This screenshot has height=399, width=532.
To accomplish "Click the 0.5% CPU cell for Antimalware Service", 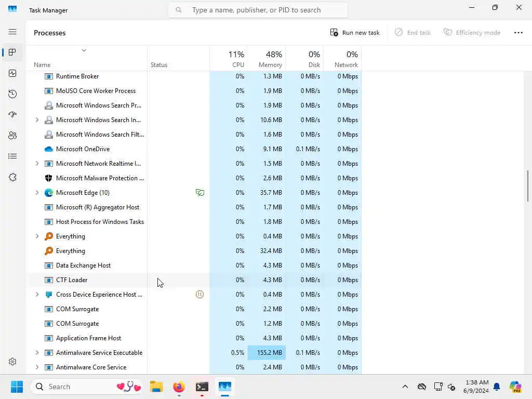I will [229, 353].
